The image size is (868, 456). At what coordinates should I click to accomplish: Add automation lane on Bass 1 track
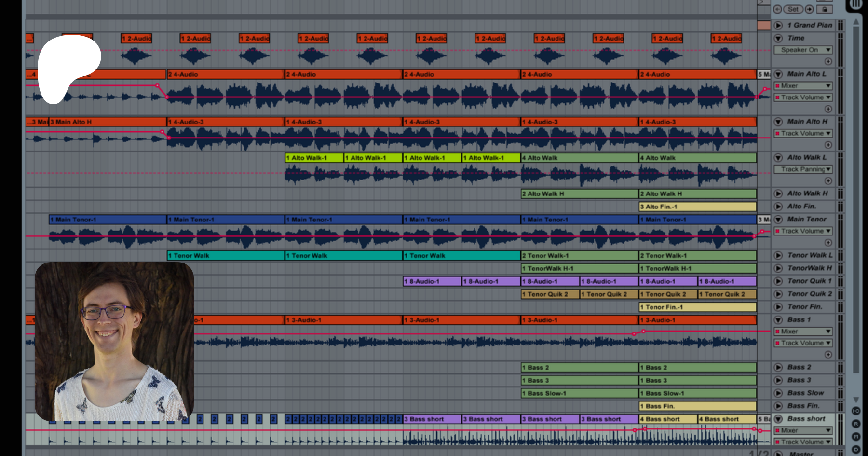pos(828,355)
